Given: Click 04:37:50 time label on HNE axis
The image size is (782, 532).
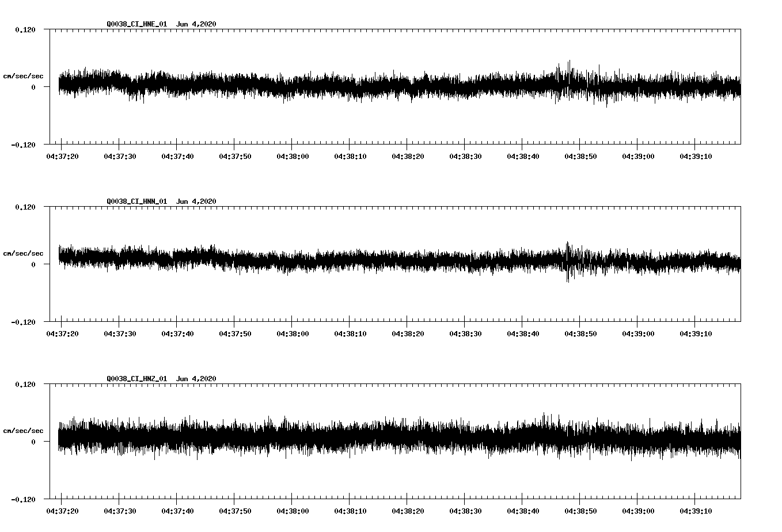Looking at the screenshot, I should (235, 156).
